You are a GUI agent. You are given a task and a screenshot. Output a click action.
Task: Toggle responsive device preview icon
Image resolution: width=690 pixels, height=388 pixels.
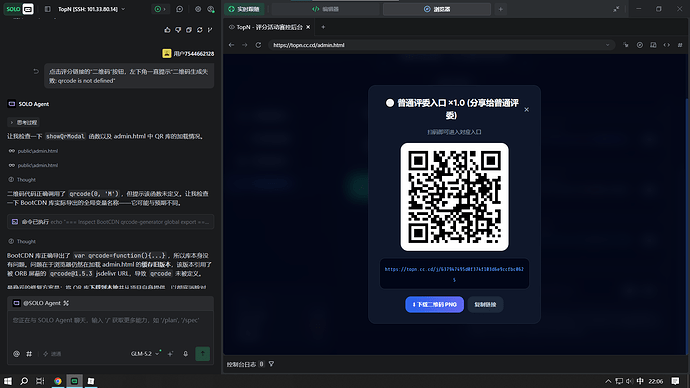[x=653, y=45]
